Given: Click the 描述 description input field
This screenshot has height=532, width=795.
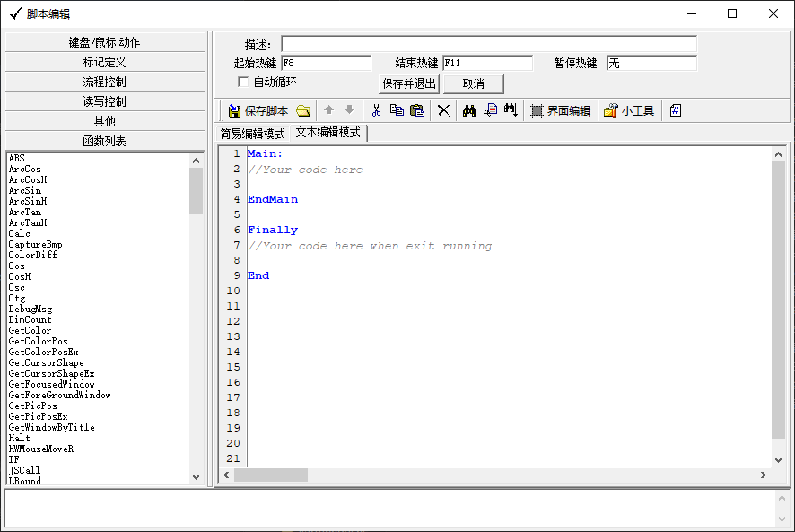Looking at the screenshot, I should click(488, 44).
